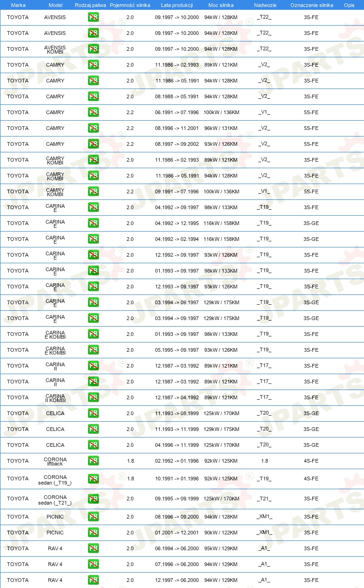
Task: Click the Lata produkcji column header
Action: (x=177, y=5)
